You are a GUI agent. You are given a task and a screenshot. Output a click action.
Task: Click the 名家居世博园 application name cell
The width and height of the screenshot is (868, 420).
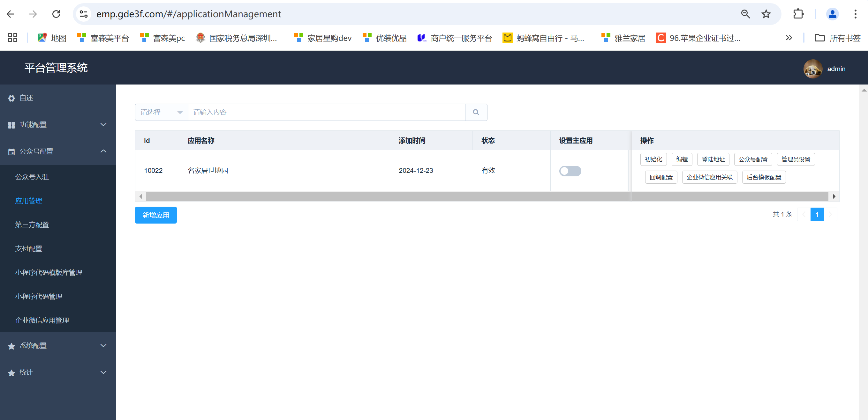pyautogui.click(x=284, y=171)
